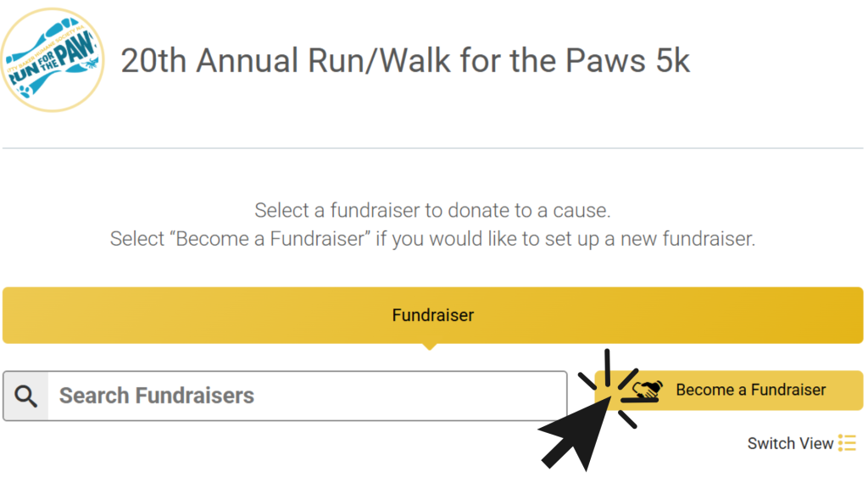Open the 20th Annual Run/Walk page title
This screenshot has height=488, width=868.
(405, 61)
